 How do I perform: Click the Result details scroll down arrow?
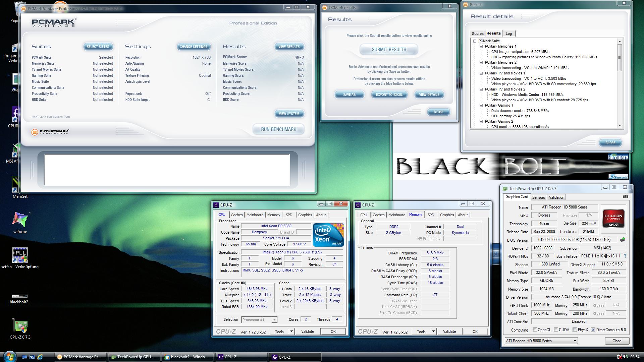[620, 126]
